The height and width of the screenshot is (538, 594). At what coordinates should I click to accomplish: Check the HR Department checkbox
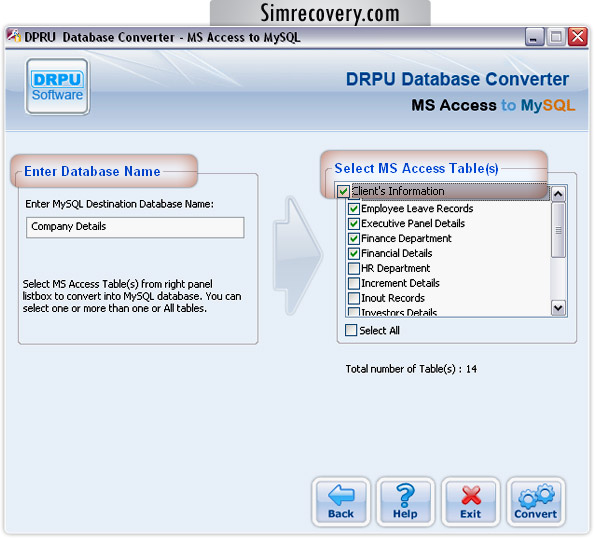[353, 269]
